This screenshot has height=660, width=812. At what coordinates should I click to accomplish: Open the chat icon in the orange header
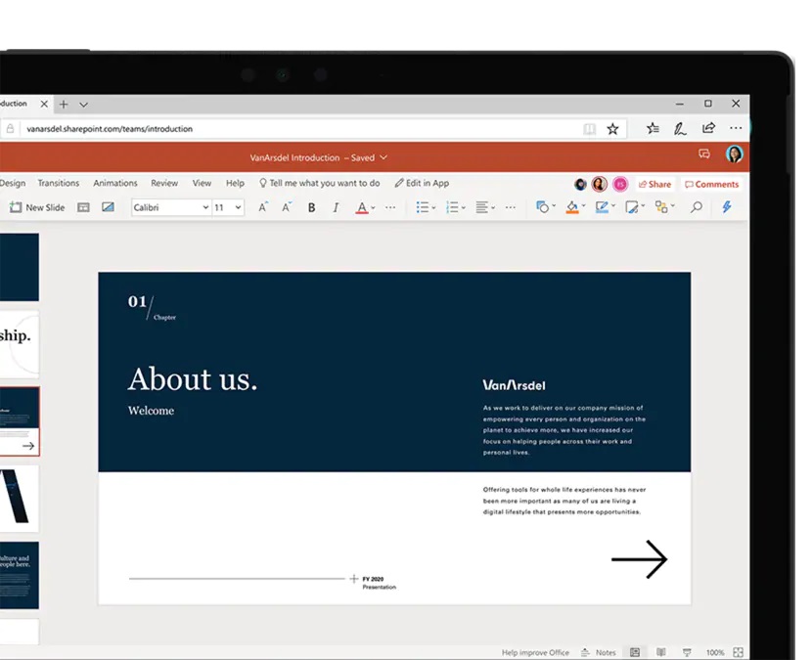[704, 154]
